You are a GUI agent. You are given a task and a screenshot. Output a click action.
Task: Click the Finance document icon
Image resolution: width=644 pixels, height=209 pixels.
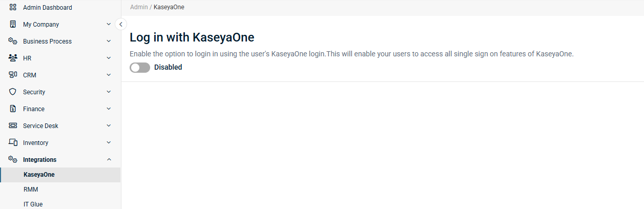pyautogui.click(x=13, y=109)
